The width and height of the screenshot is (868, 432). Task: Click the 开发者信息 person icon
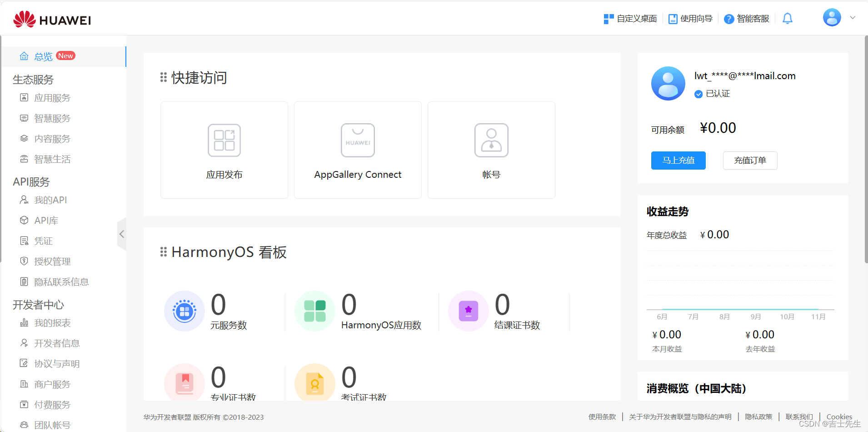click(24, 343)
